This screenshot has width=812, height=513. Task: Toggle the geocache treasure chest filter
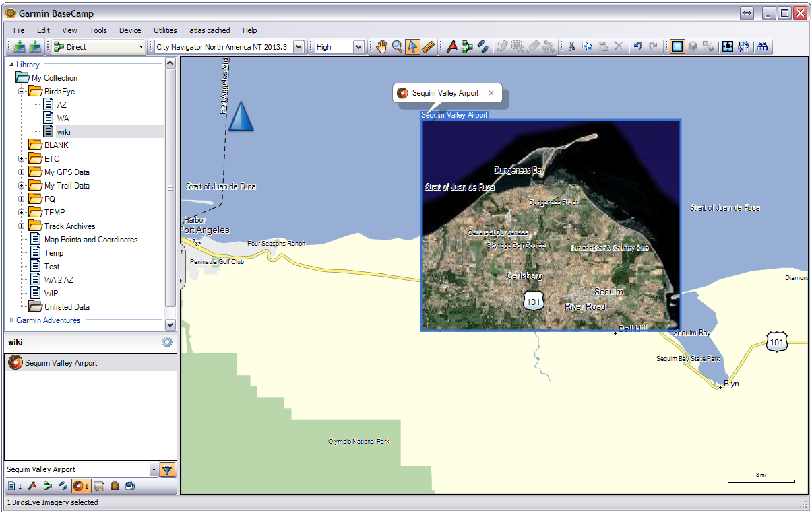tap(115, 486)
